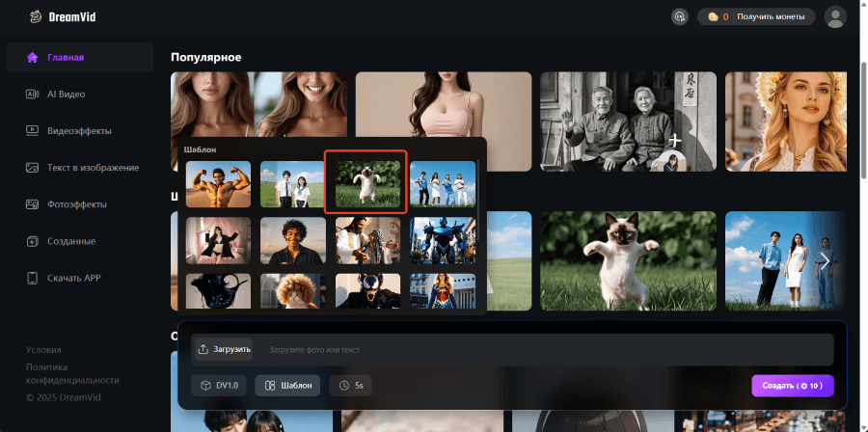Click the coin balance icon
Viewport: 868px width, 432px height.
pyautogui.click(x=713, y=16)
